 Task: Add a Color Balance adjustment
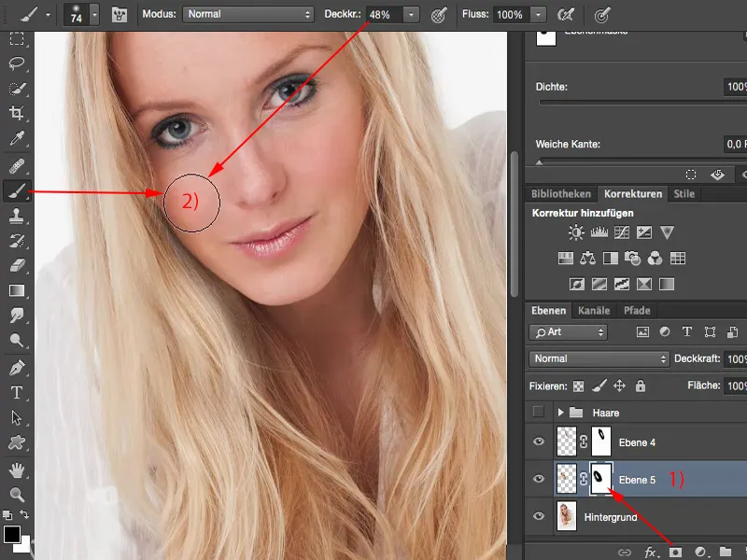tap(588, 259)
